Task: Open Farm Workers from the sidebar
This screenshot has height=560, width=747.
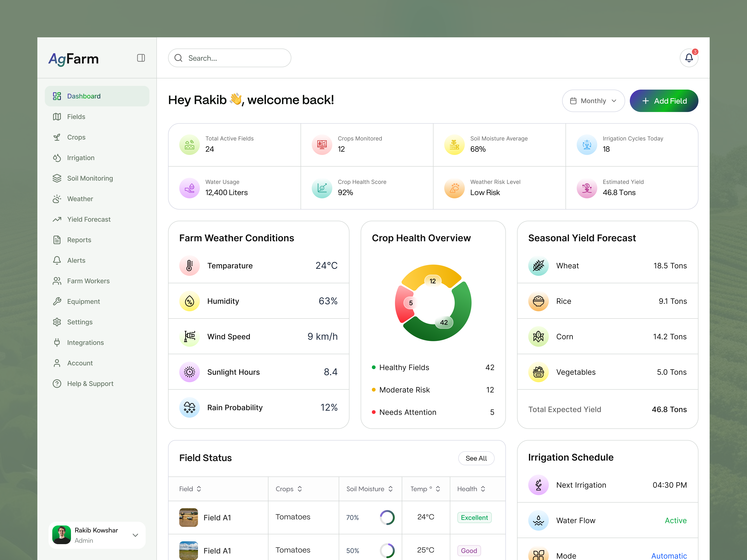Action: (x=88, y=280)
